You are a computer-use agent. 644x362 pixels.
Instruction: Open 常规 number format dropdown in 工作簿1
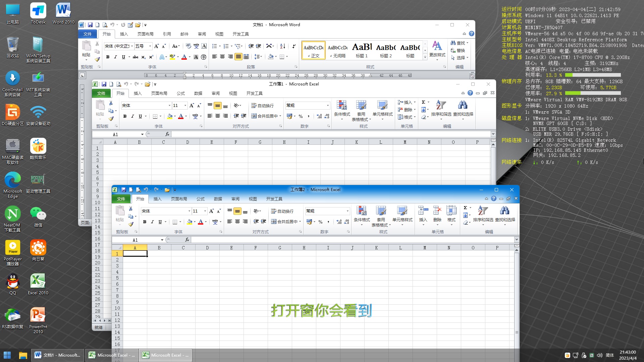(328, 106)
